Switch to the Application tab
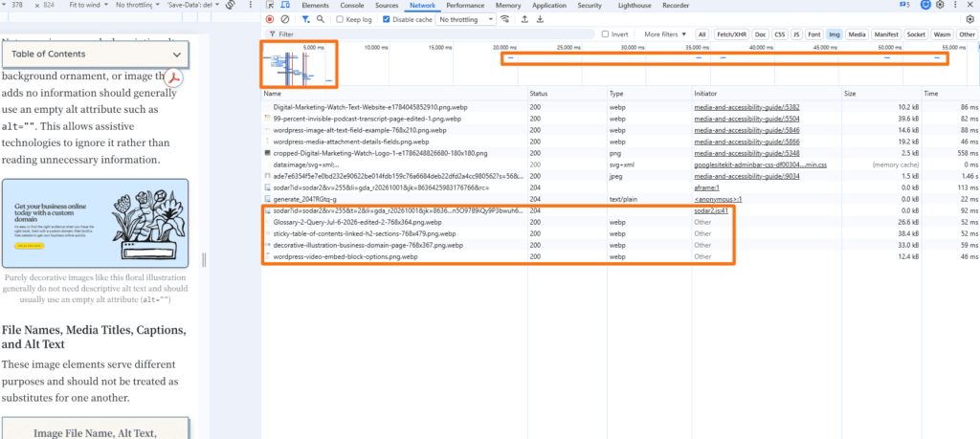Screen dimensions: 980x439 click(x=549, y=6)
